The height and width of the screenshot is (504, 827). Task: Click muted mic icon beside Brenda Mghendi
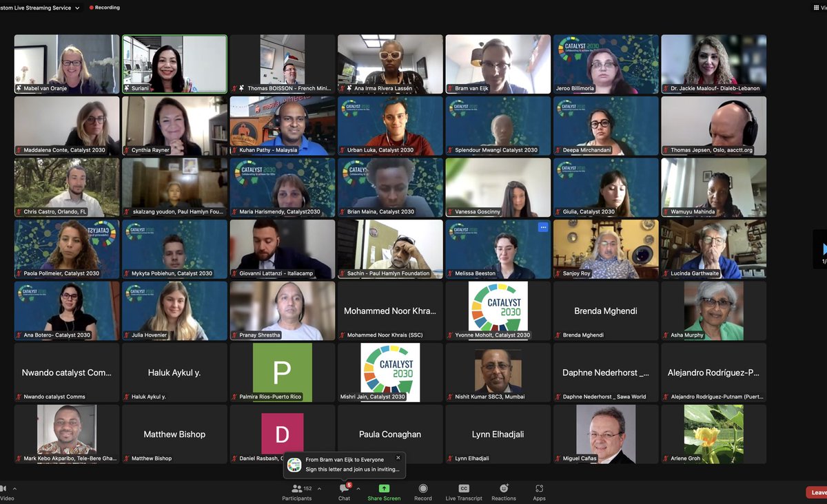559,335
